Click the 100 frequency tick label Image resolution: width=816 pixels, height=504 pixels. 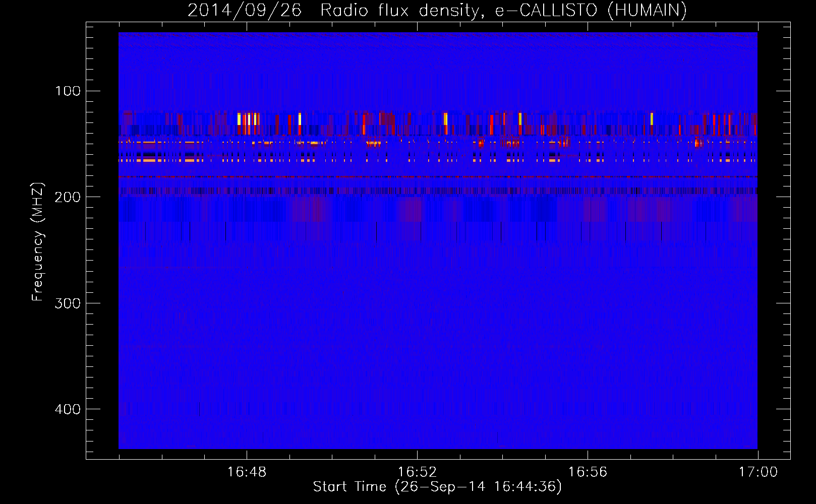coord(68,91)
